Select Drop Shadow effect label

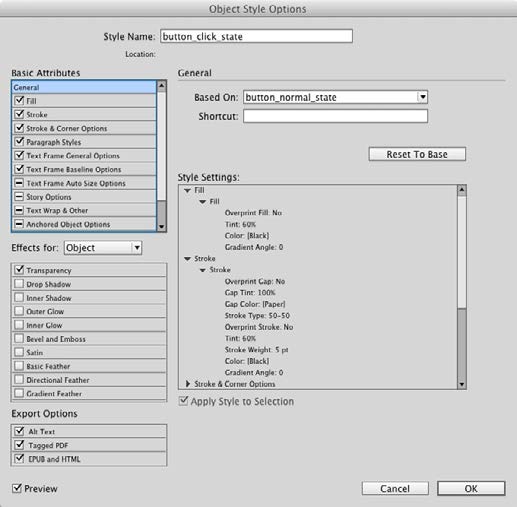[x=48, y=284]
